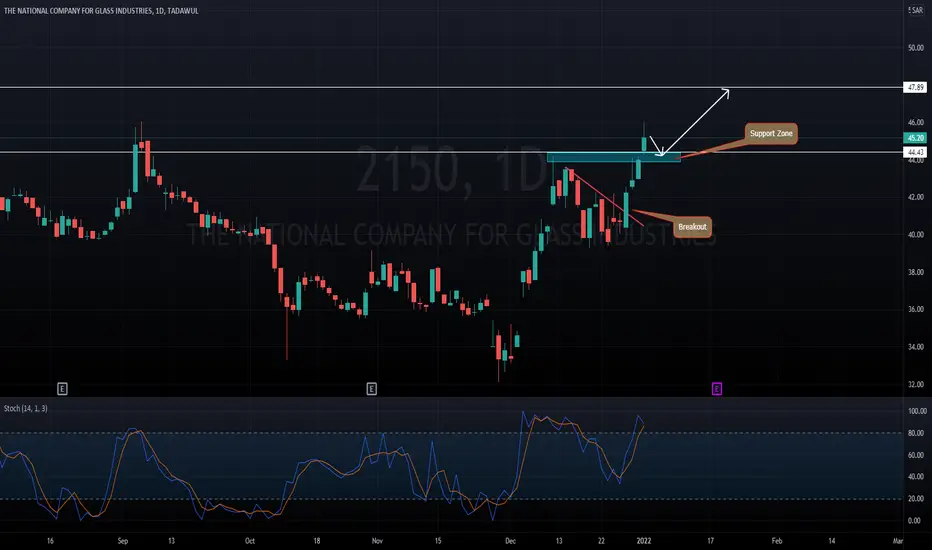
Task: Select the 44.43 price line label
Action: point(915,152)
